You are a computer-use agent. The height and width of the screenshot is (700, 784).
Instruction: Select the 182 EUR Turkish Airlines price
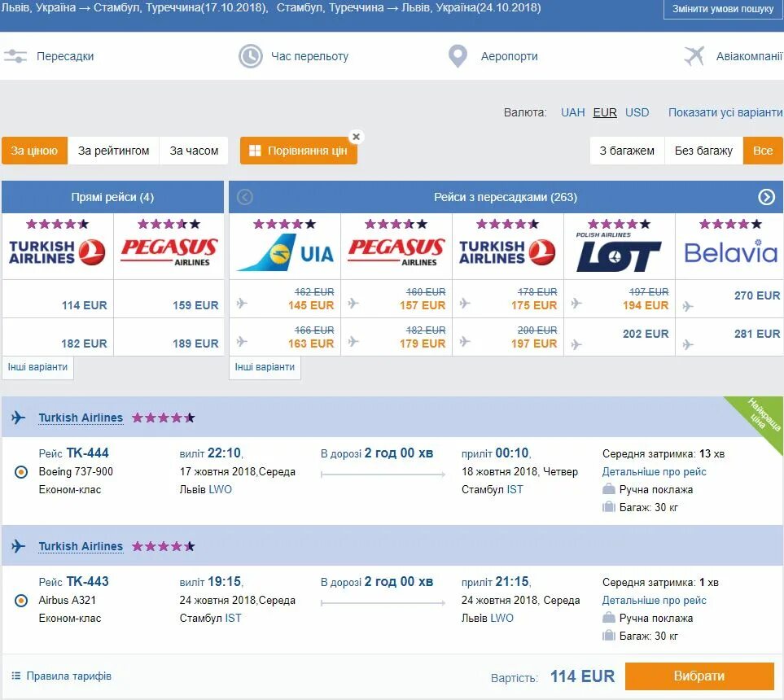click(84, 343)
